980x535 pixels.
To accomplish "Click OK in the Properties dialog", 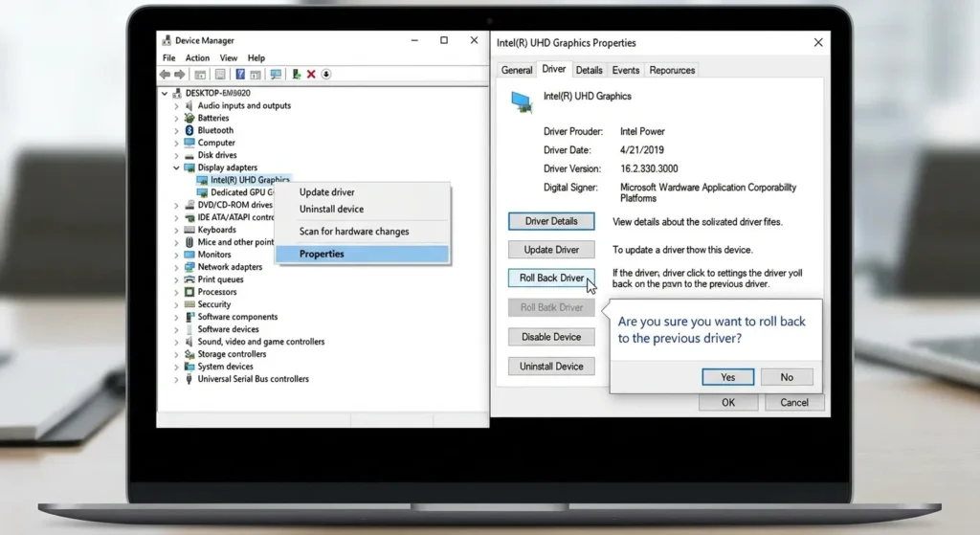I will 728,403.
